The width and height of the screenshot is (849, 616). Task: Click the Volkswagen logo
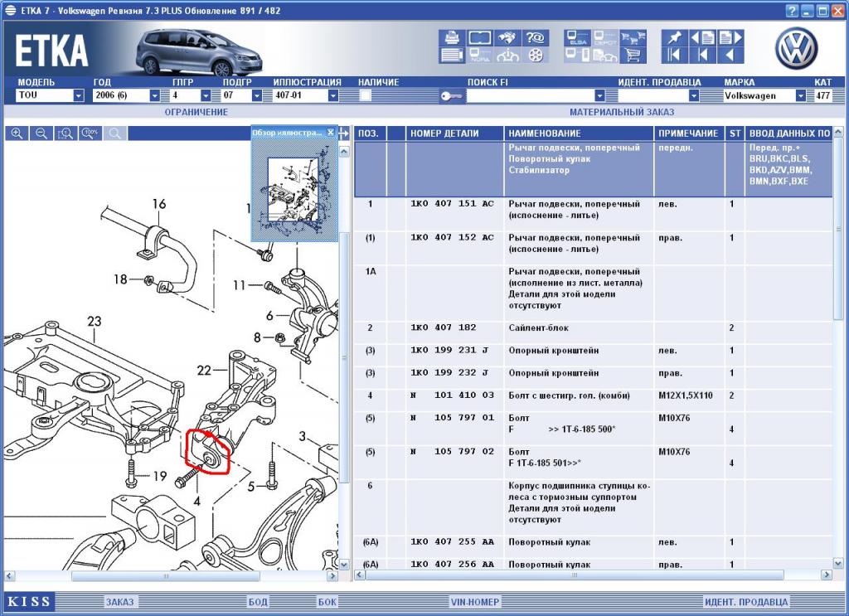(796, 48)
